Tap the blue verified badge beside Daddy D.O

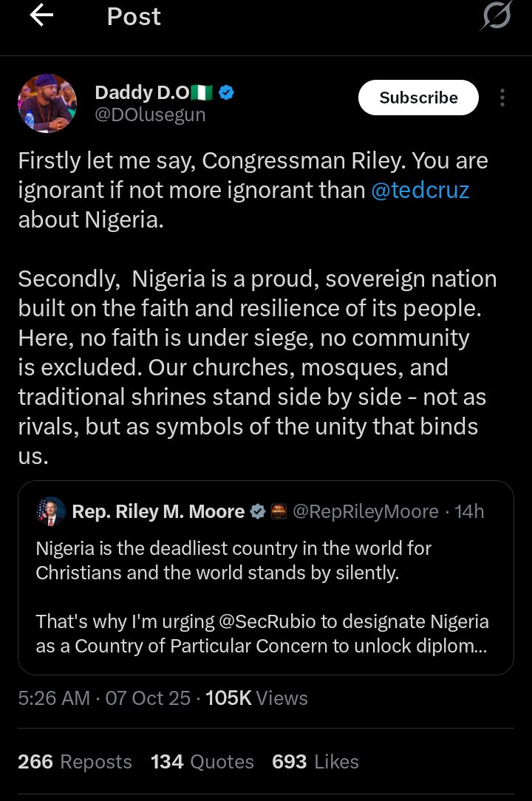pos(228,93)
